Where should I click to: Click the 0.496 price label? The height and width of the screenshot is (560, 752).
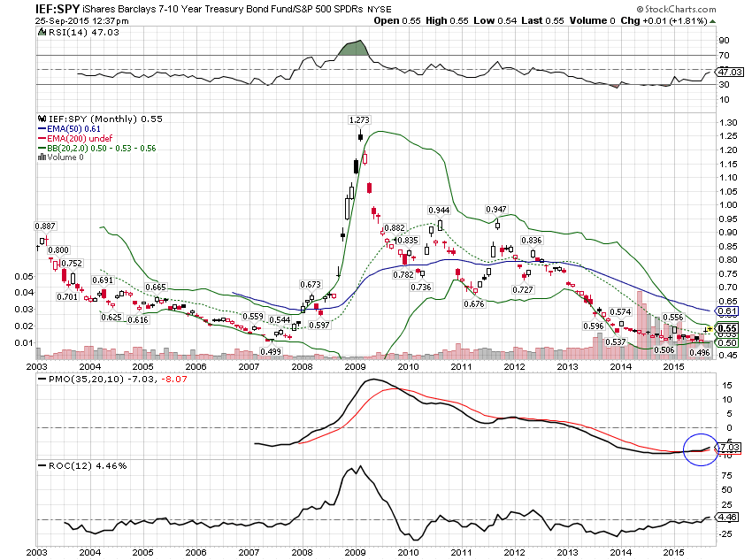coord(699,352)
